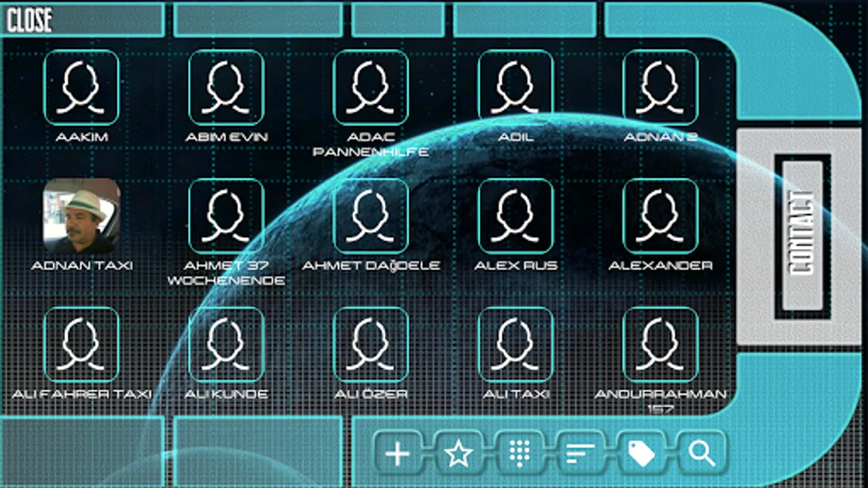
Task: Open the dial pad icon
Action: coord(519,453)
